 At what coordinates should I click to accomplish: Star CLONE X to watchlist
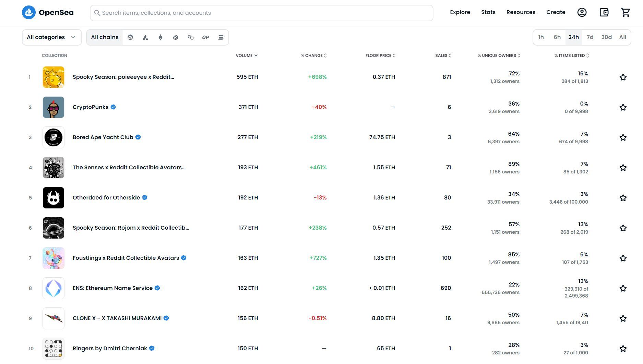pyautogui.click(x=623, y=318)
